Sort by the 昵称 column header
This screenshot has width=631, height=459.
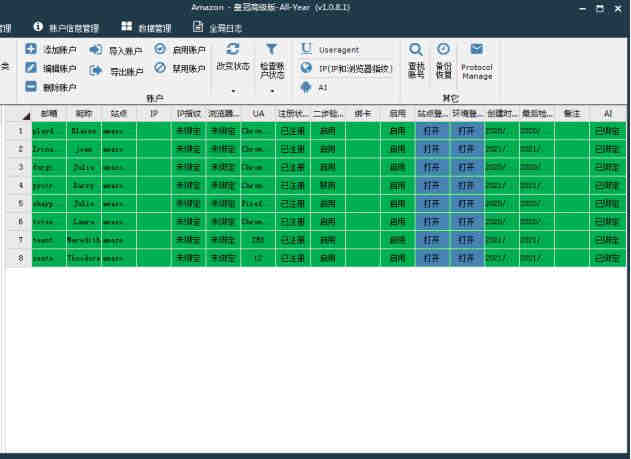pos(84,114)
